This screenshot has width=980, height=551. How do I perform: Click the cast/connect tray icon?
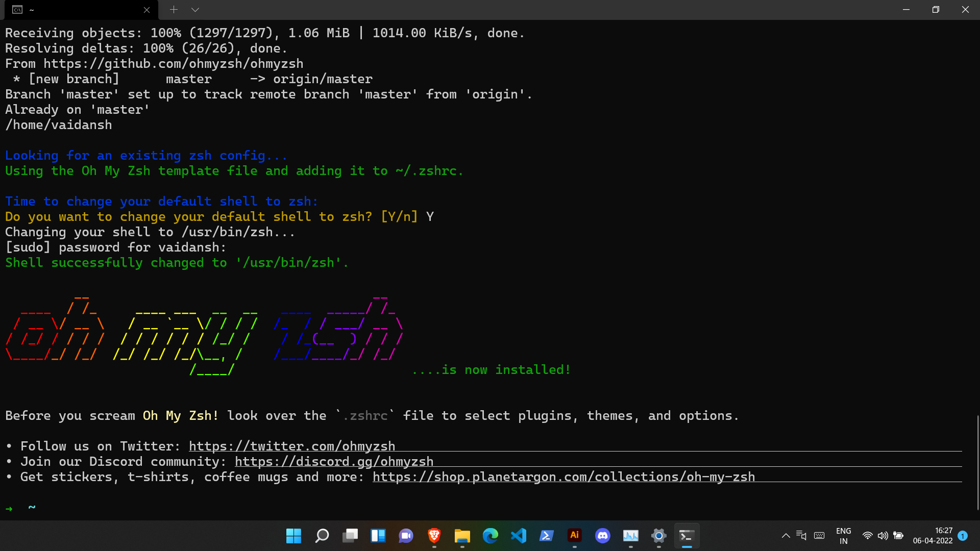[x=801, y=536]
